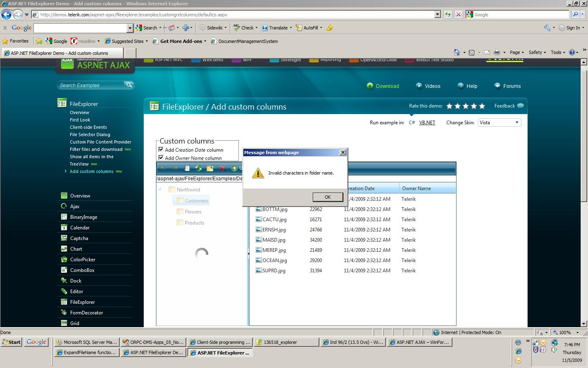The height and width of the screenshot is (368, 588).
Task: Click the AutoFill toolbar button
Action: pos(309,28)
